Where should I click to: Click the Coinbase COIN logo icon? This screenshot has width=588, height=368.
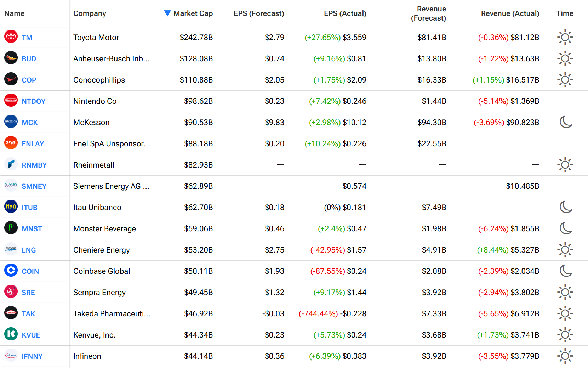tap(11, 270)
